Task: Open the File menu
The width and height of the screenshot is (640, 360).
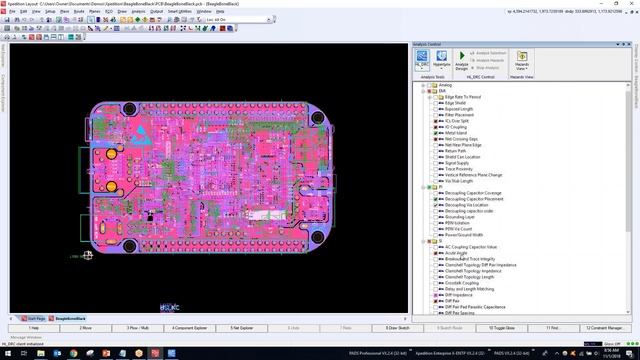Action: click(12, 11)
